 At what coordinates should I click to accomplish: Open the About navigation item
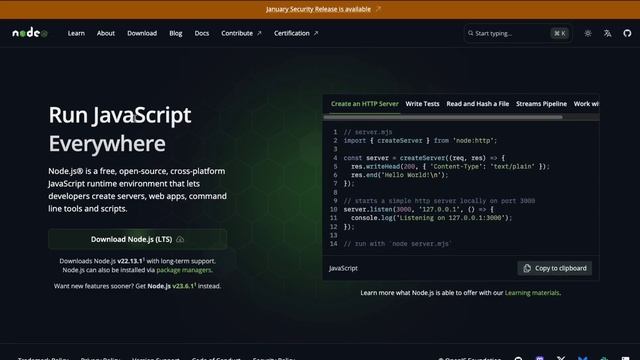click(x=106, y=33)
